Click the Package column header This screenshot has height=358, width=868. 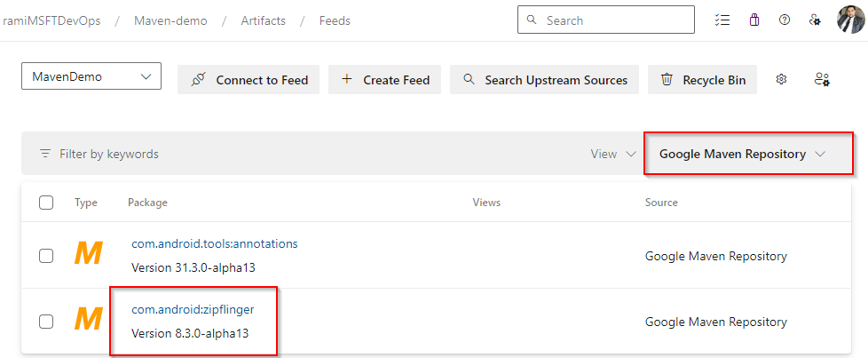pyautogui.click(x=148, y=203)
